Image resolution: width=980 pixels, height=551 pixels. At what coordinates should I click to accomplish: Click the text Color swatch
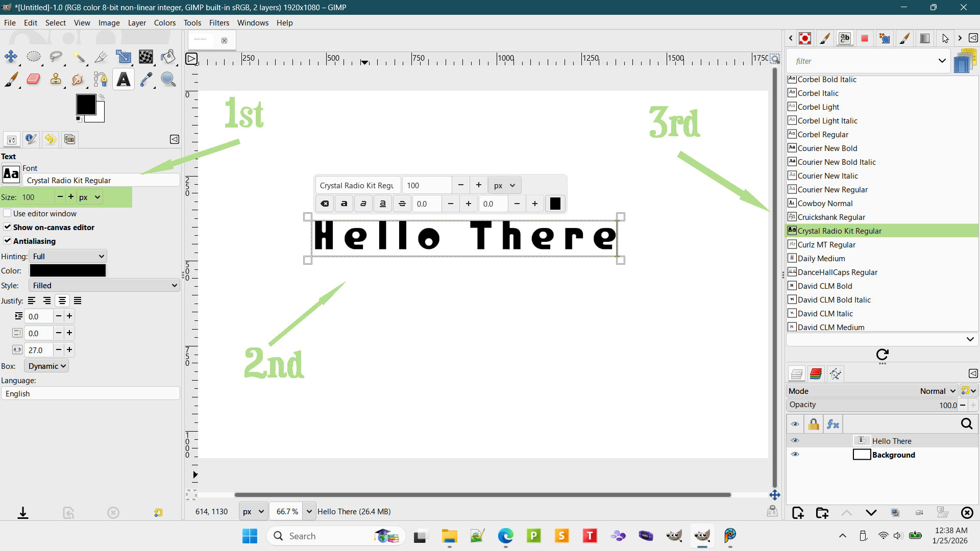point(68,270)
